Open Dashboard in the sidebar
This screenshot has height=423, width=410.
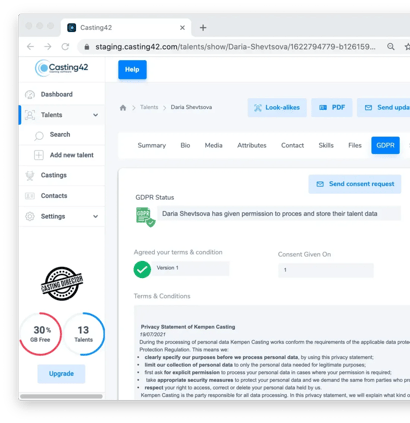[x=62, y=95]
